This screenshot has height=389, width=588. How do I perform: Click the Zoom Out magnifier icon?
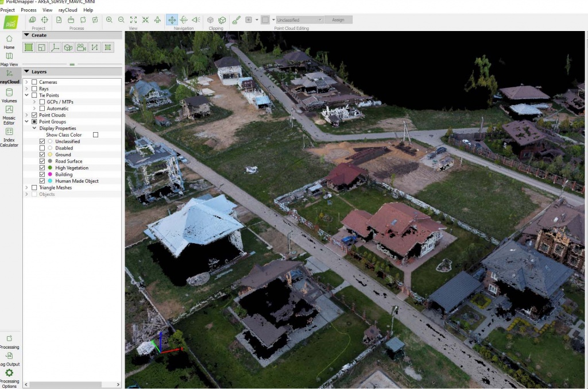(121, 20)
